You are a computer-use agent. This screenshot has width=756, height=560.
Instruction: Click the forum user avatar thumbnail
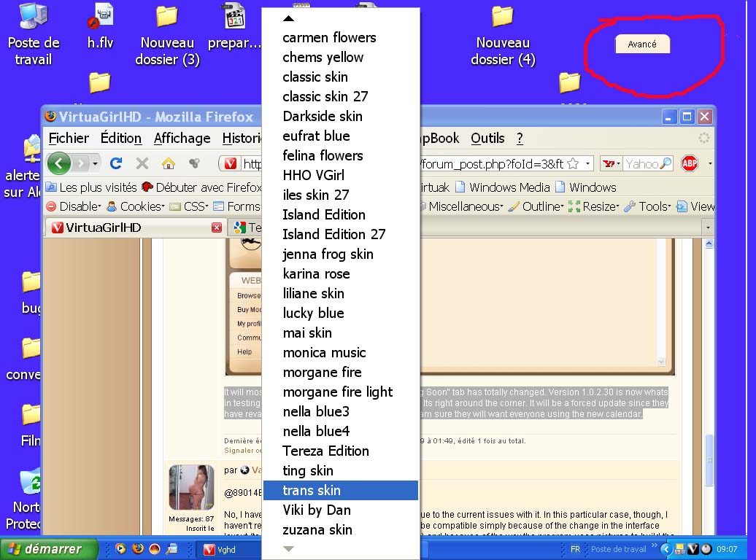(x=191, y=487)
